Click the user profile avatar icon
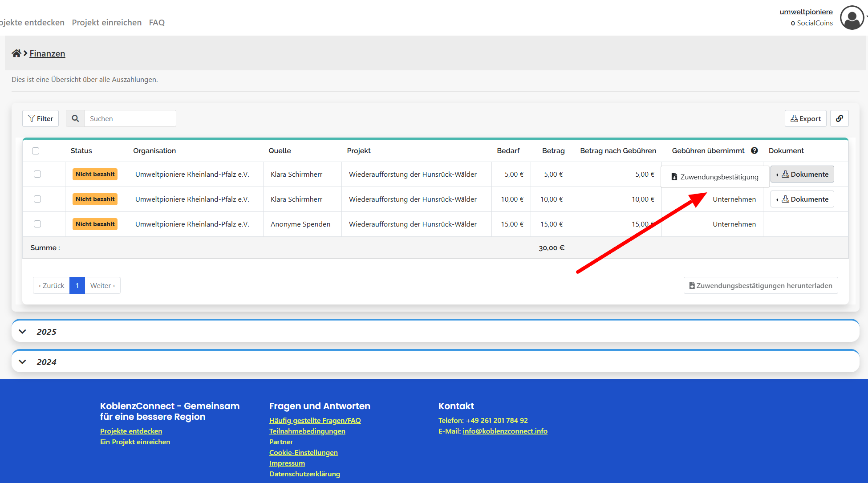This screenshot has height=483, width=868. tap(852, 18)
